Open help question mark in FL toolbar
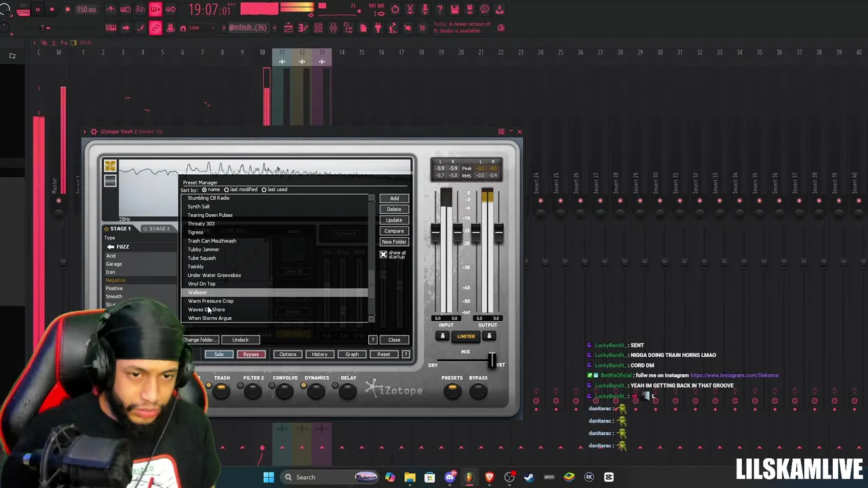This screenshot has width=868, height=488. [x=439, y=9]
